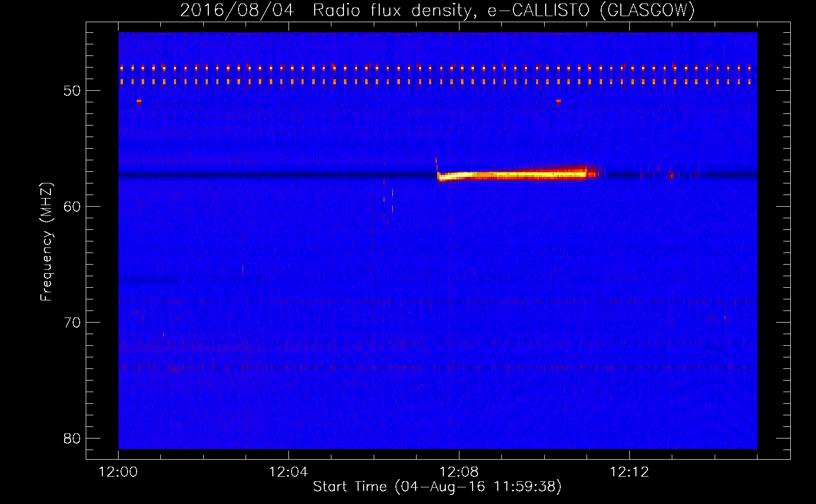Click the 60 MHz frequency label
816x504 pixels.
72,207
